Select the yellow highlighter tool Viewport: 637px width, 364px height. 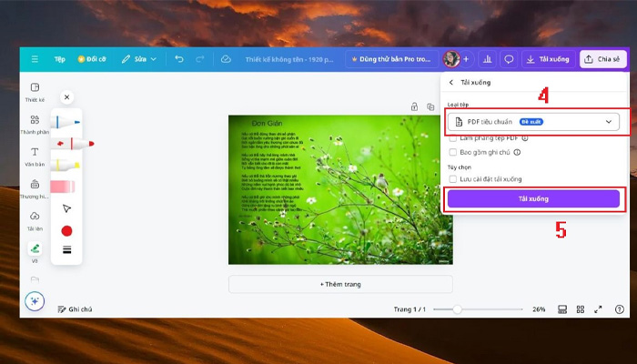pyautogui.click(x=66, y=165)
